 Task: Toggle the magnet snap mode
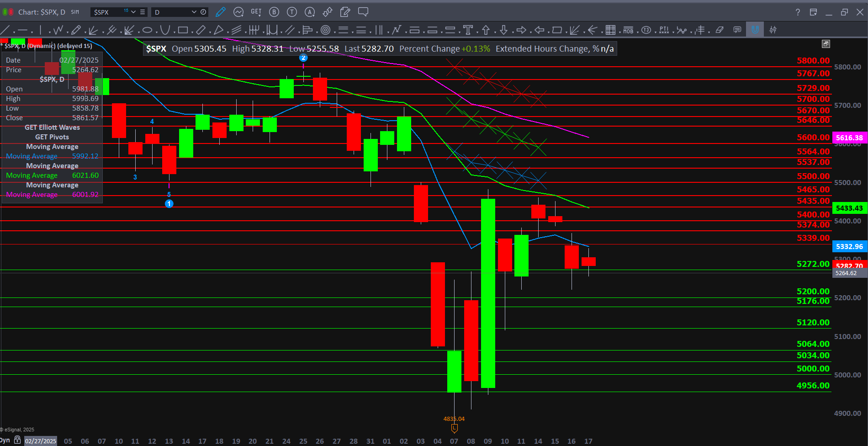coord(755,30)
